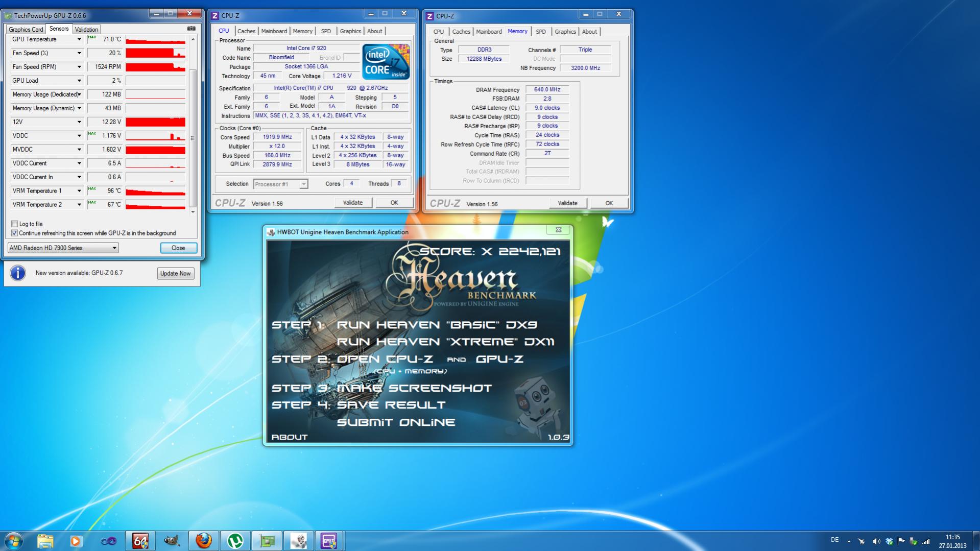Viewport: 980px width, 551px height.
Task: Switch to Firefox on the taskbar
Action: 203,541
